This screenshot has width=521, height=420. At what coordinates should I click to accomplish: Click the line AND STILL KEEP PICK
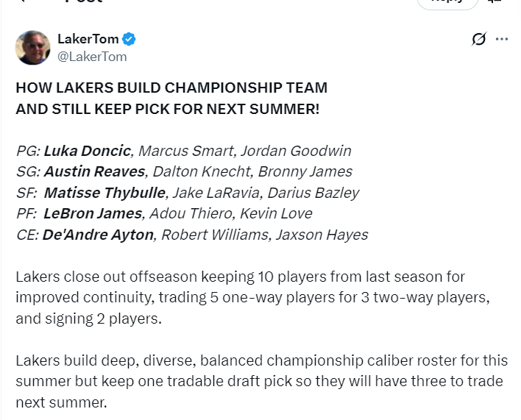(168, 109)
